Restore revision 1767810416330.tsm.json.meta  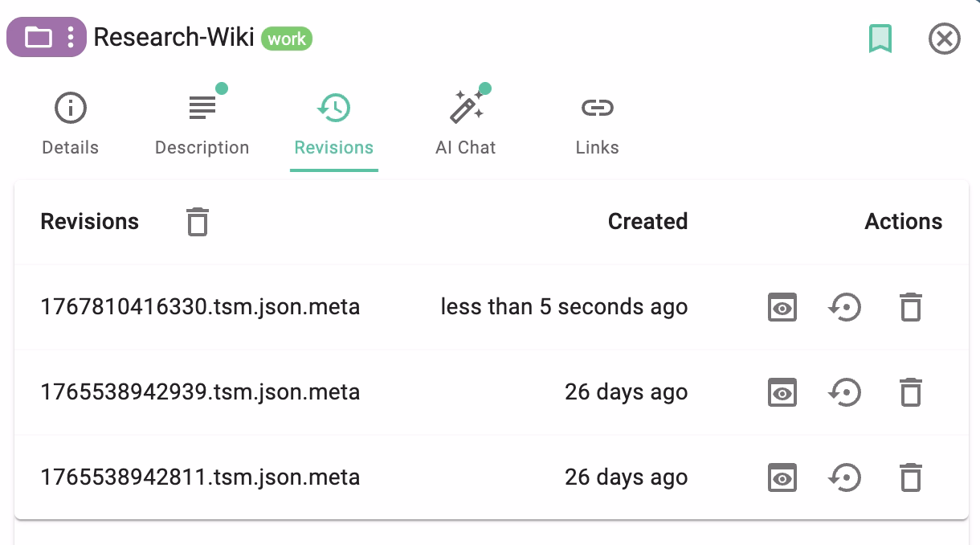[x=844, y=307]
